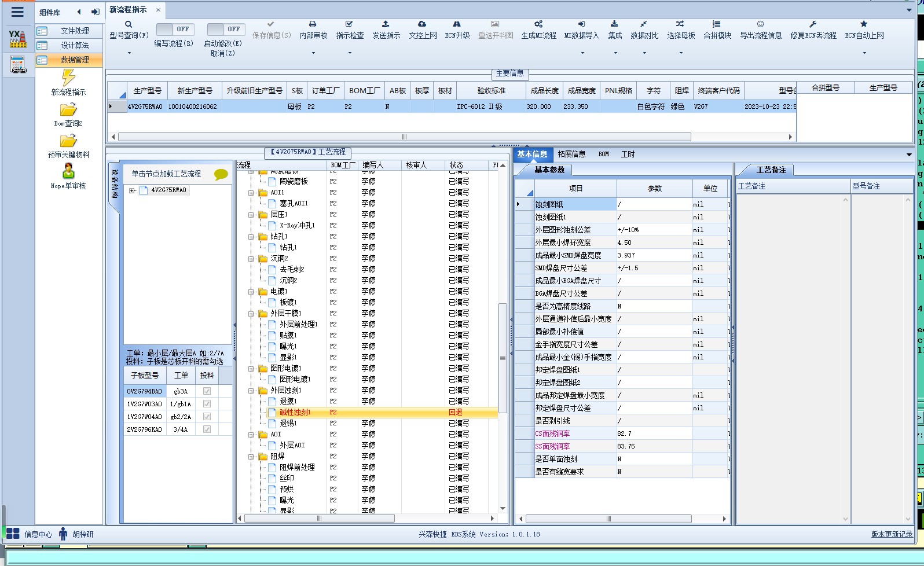The image size is (924, 566).
Task: Click the 内部审核 printer icon
Action: pyautogui.click(x=313, y=24)
